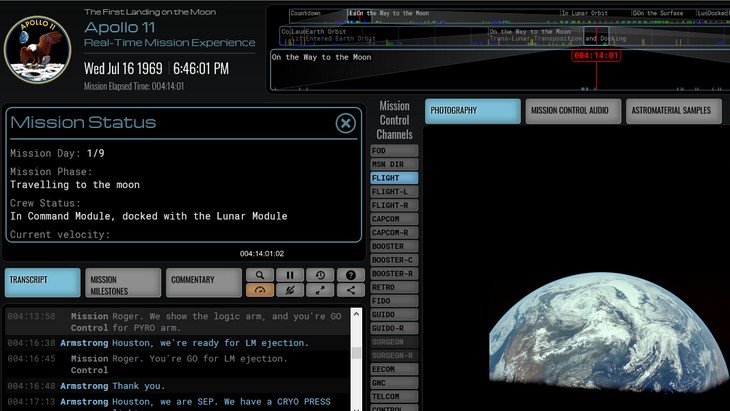Click the Mission Elapsed Time 004:14:01 label
Screen dimensions: 730x411
134,86
